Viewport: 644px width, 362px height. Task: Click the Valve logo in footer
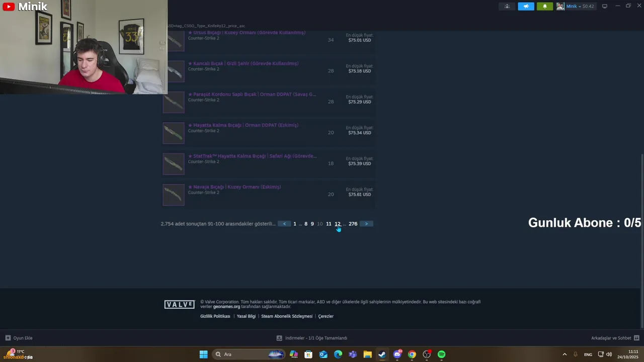(x=180, y=305)
